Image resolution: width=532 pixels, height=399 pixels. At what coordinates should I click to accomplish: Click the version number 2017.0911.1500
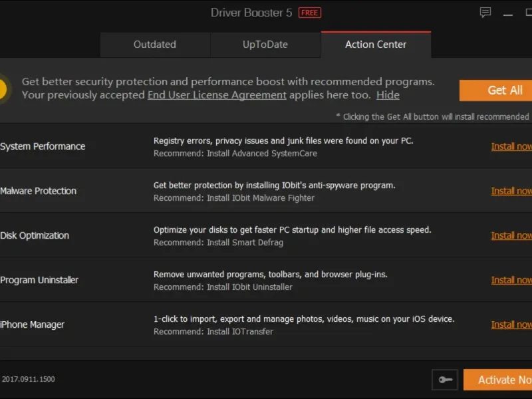point(29,379)
